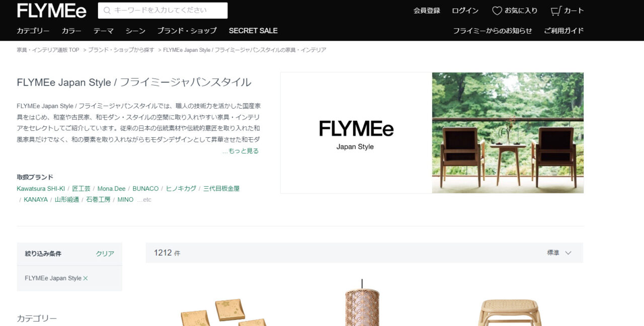Open the MINO brand link

coord(125,200)
